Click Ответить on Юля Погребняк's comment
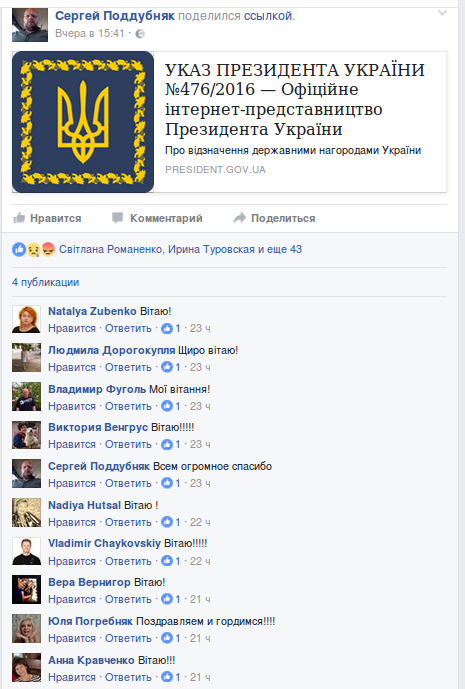This screenshot has height=689, width=465. click(x=128, y=638)
